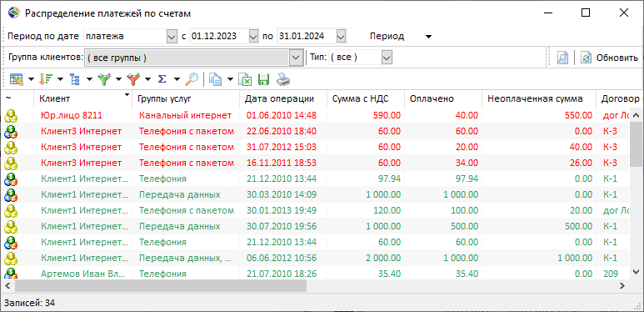Click the green floppy save icon
This screenshot has height=312, width=644.
coord(263,79)
